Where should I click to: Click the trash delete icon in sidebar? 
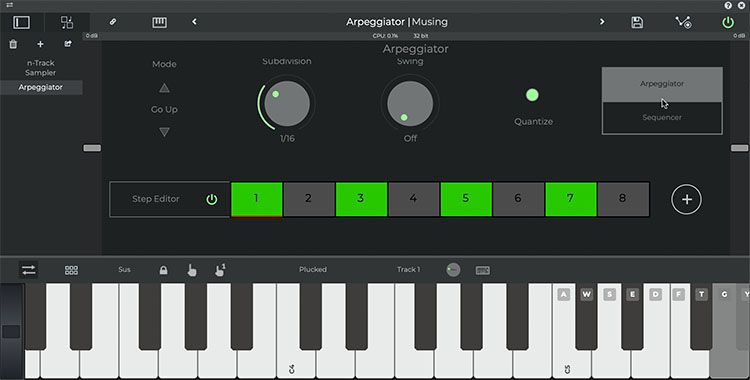(x=13, y=44)
